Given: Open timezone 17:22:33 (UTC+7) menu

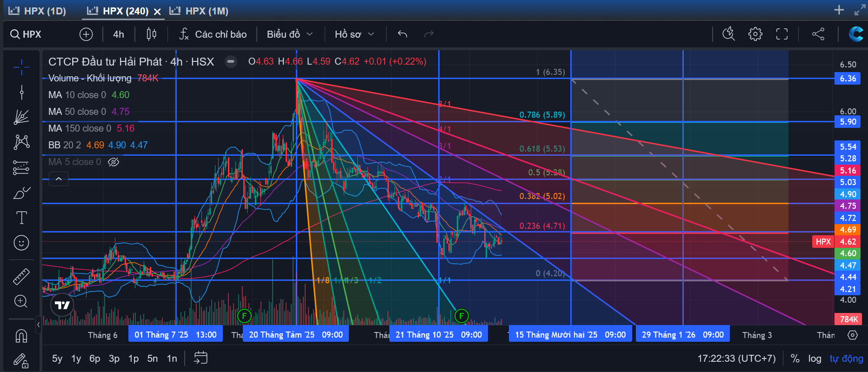Looking at the screenshot, I should (x=736, y=358).
